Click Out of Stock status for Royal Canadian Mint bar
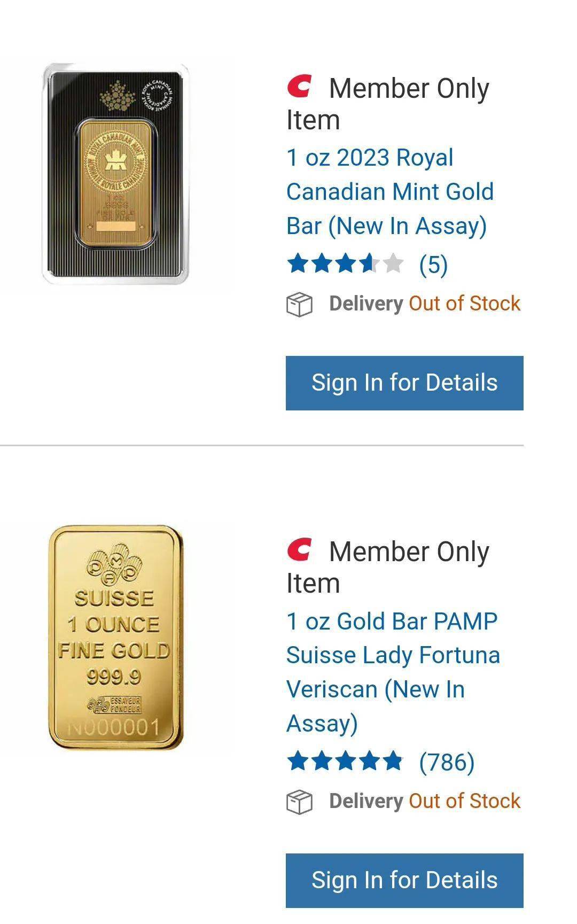 [x=464, y=304]
